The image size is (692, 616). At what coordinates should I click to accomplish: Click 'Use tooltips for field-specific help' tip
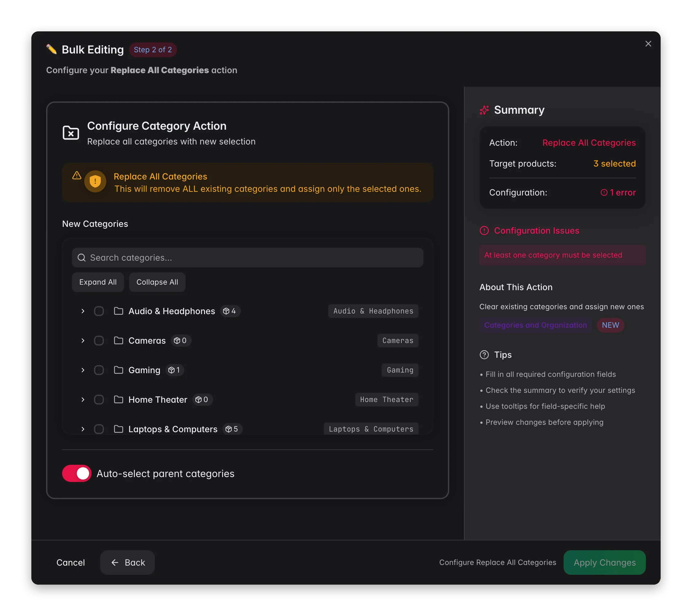pos(545,406)
